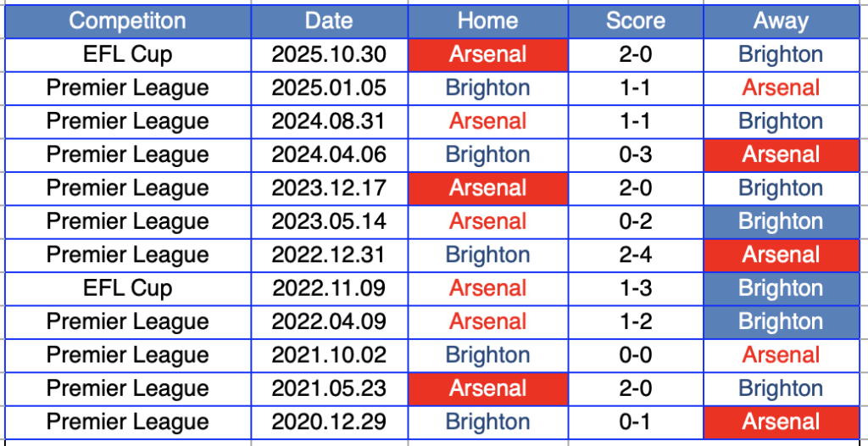Select the 1-2 score cell
Viewport: 868px width, 446px height.
tap(635, 321)
